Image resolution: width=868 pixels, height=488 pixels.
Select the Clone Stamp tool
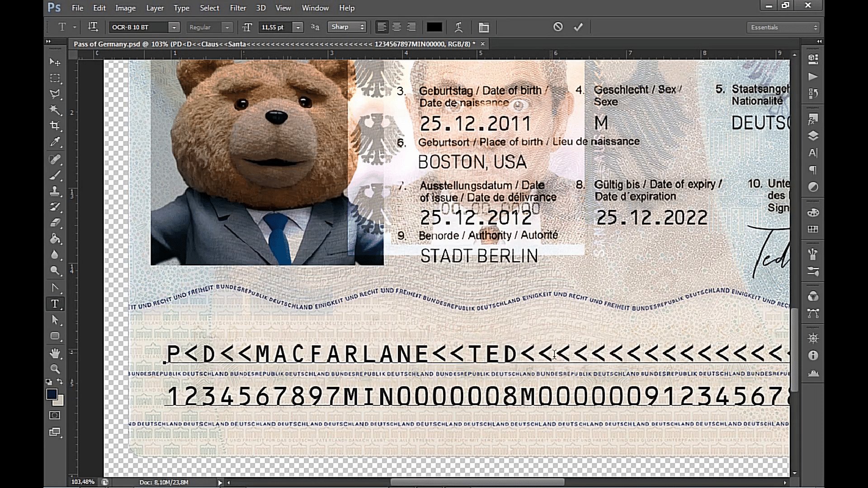(x=55, y=191)
